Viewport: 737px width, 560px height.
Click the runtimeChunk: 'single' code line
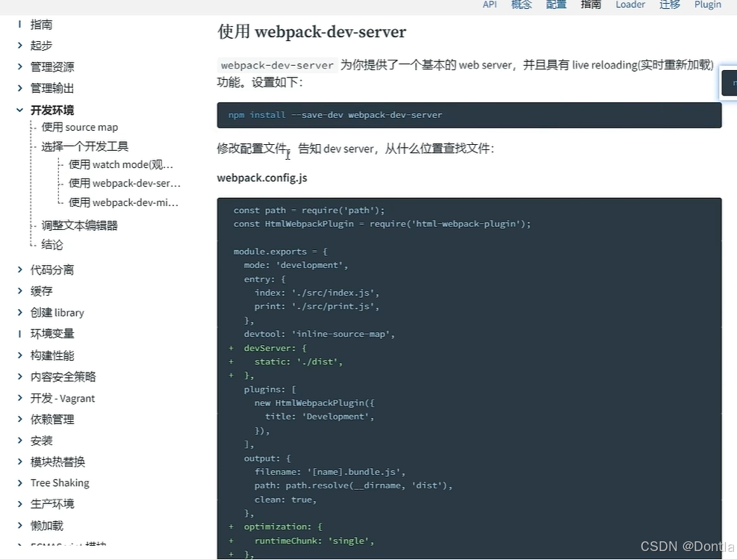point(314,541)
